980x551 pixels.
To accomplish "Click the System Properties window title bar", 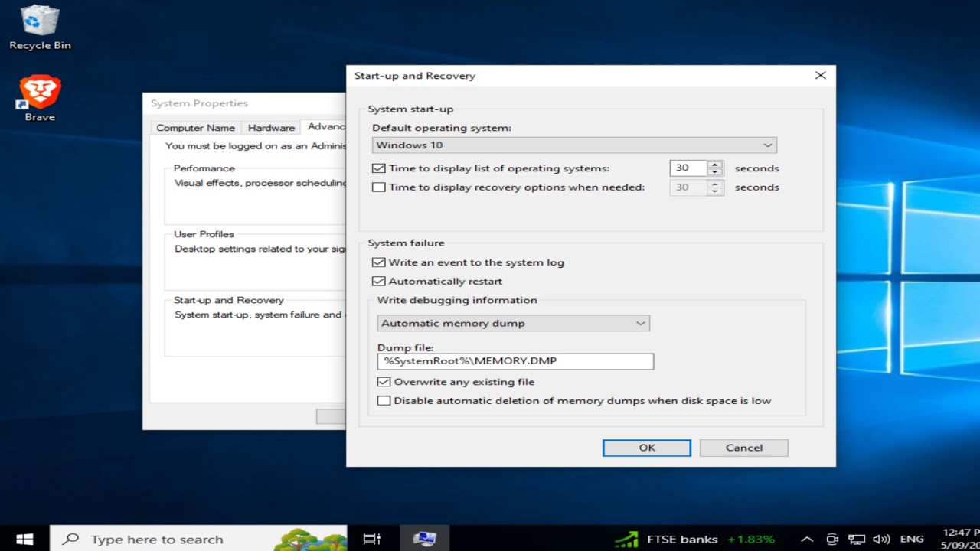I will (x=244, y=103).
